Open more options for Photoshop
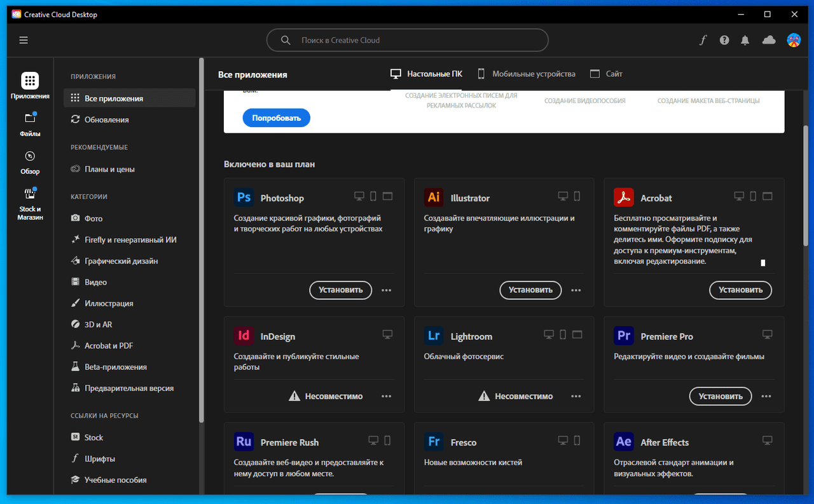 pyautogui.click(x=386, y=290)
